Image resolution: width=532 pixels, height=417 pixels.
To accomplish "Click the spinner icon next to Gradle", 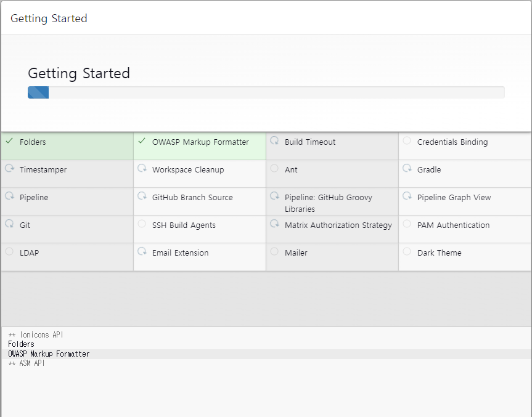I will [407, 168].
